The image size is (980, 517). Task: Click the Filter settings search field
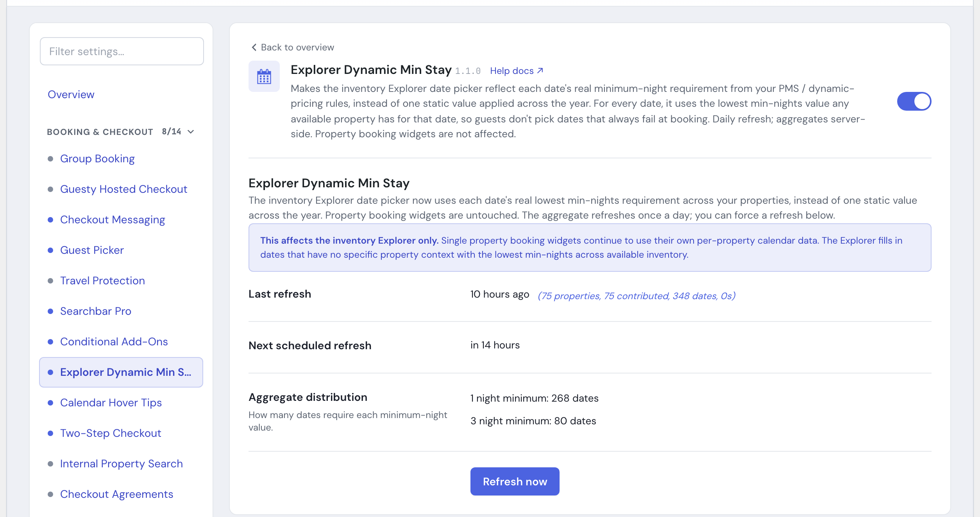[122, 51]
